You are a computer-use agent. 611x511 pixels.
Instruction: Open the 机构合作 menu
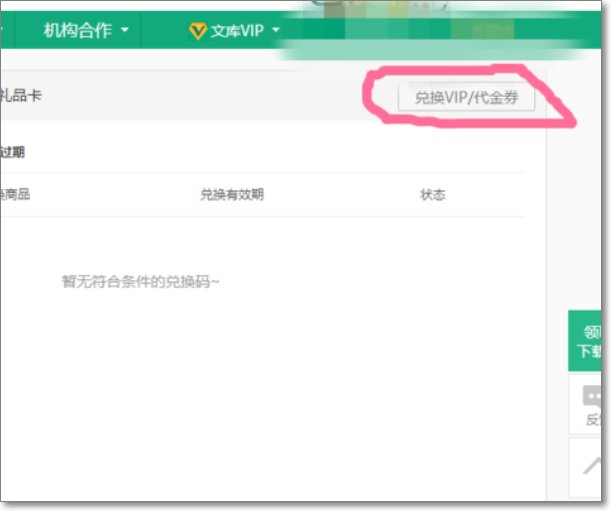[x=85, y=30]
